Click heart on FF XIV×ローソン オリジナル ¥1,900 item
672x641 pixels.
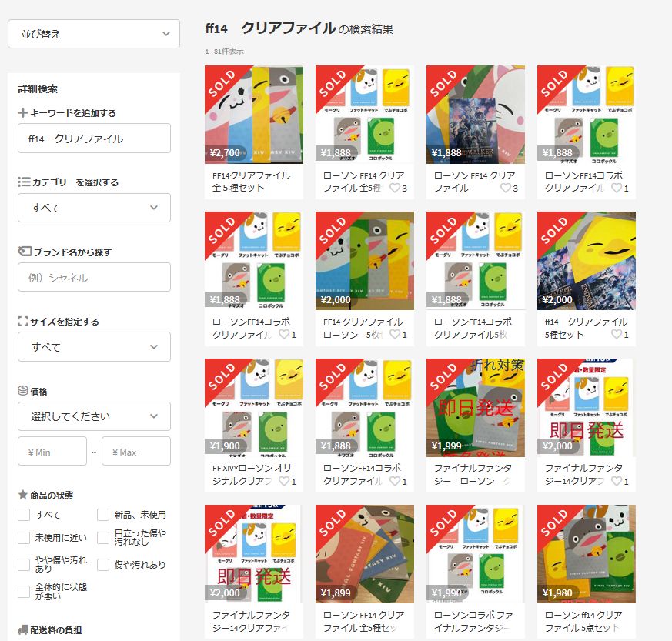(284, 481)
